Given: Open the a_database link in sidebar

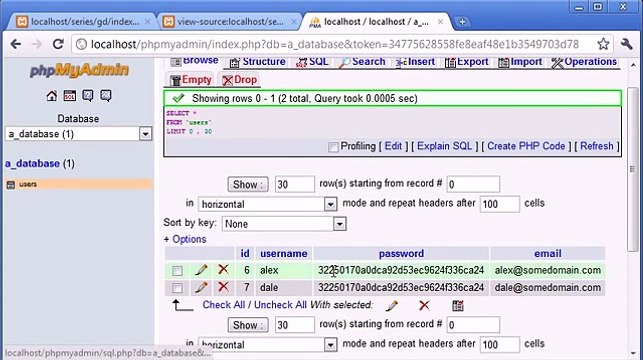Looking at the screenshot, I should coord(32,164).
